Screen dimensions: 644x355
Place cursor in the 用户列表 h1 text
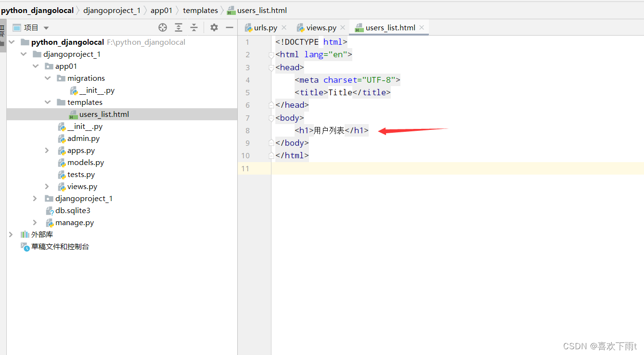click(x=329, y=130)
